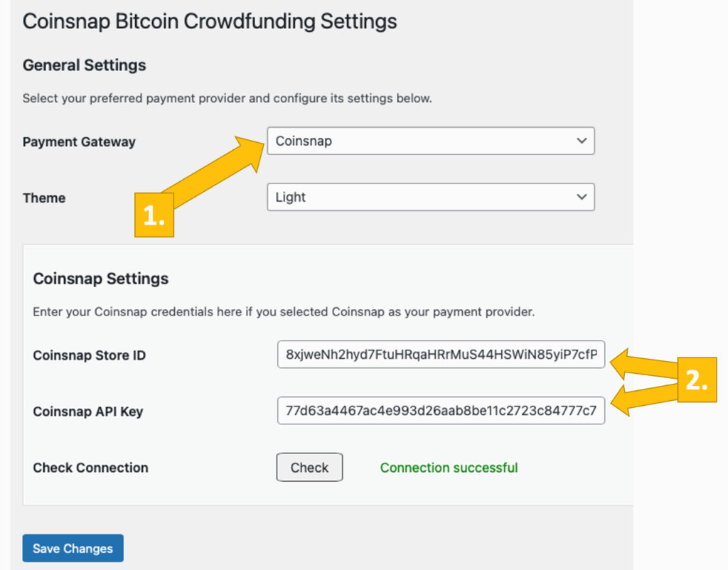The width and height of the screenshot is (728, 570).
Task: Click the Coinsnap Settings section heading
Action: (101, 279)
